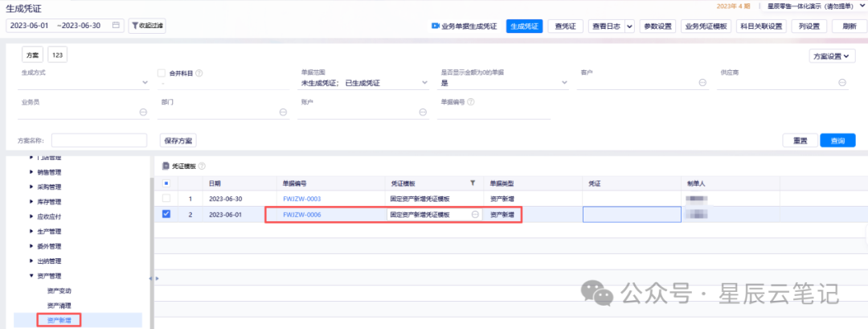Click the 查看日志 button
The width and height of the screenshot is (868, 329).
(x=606, y=26)
